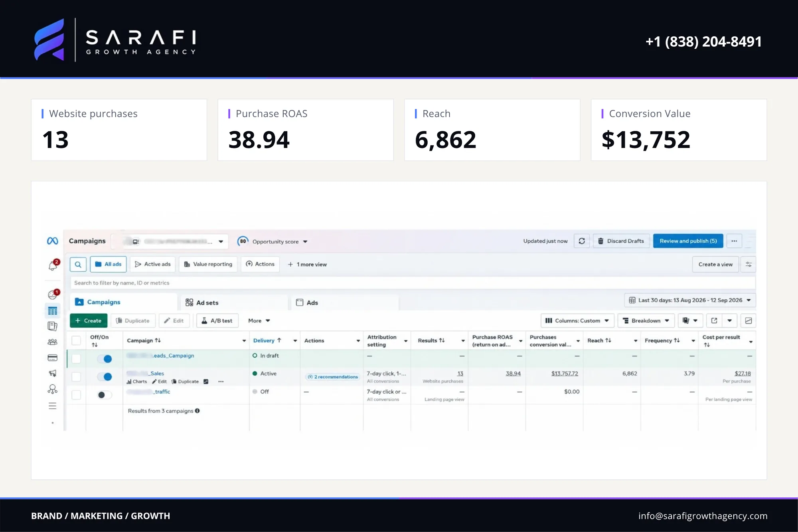Click the $13,757.72 conversion value cell
The image size is (798, 532).
565,374
